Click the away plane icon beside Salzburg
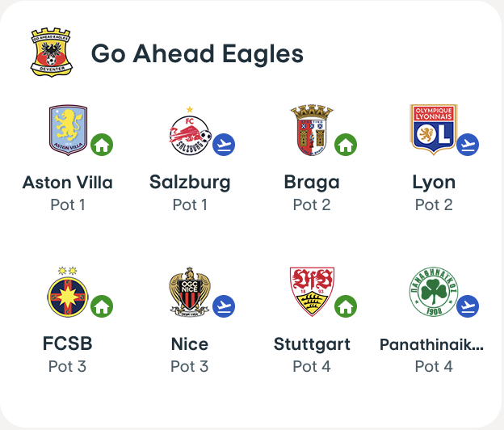The width and height of the screenshot is (504, 430). click(224, 145)
